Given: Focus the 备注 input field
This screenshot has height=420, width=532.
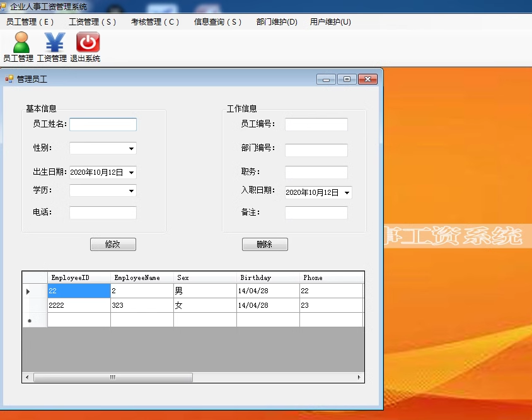Looking at the screenshot, I should pyautogui.click(x=316, y=213).
